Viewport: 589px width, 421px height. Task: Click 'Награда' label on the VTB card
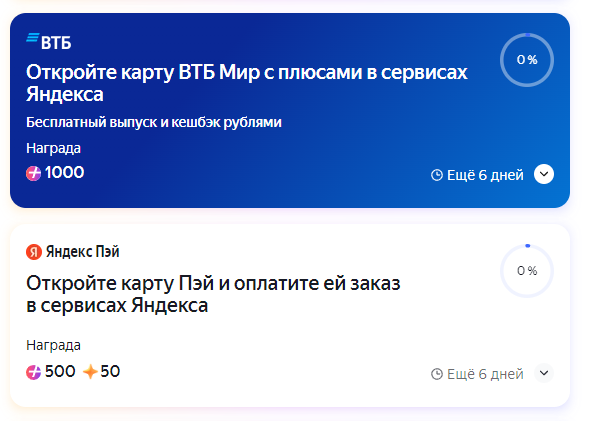click(x=53, y=148)
